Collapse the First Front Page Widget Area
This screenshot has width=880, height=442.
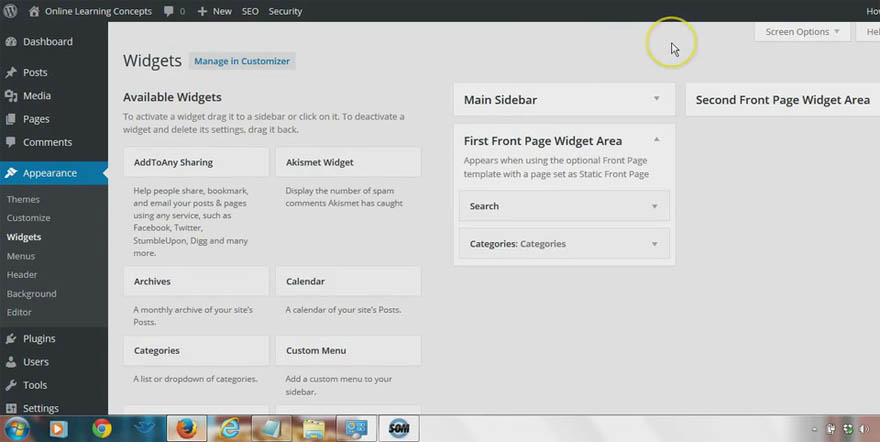click(656, 140)
